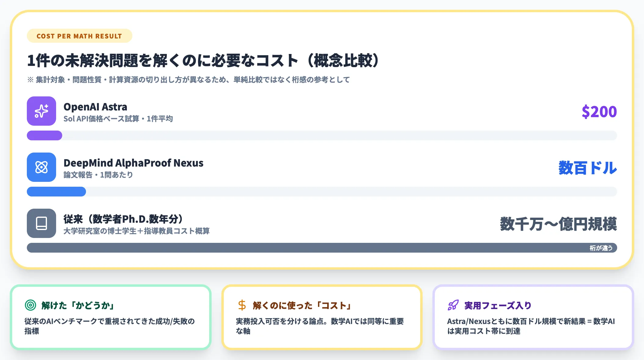Click the title 従来（数学者Ph.D.数年分）
The image size is (644, 360).
[123, 219]
